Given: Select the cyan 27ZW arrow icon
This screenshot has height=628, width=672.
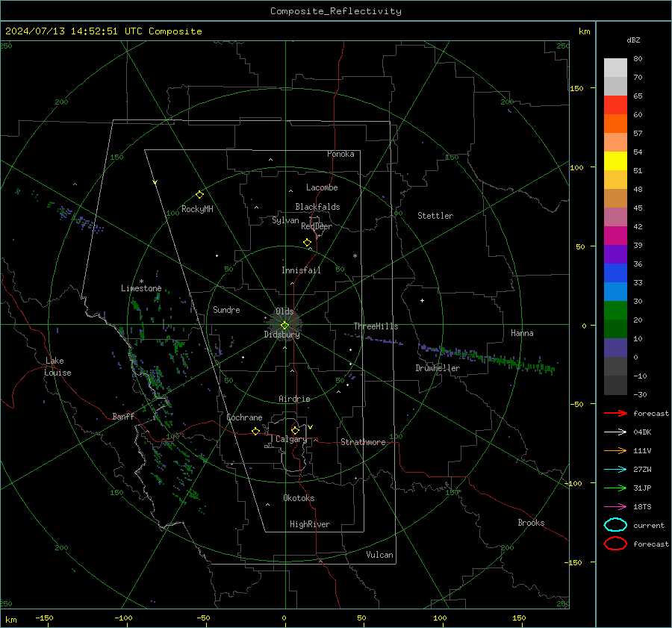Looking at the screenshot, I should coord(615,469).
